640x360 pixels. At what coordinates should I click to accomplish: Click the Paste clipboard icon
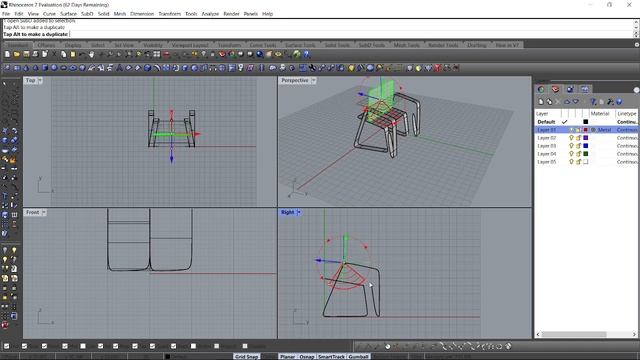tap(73, 54)
